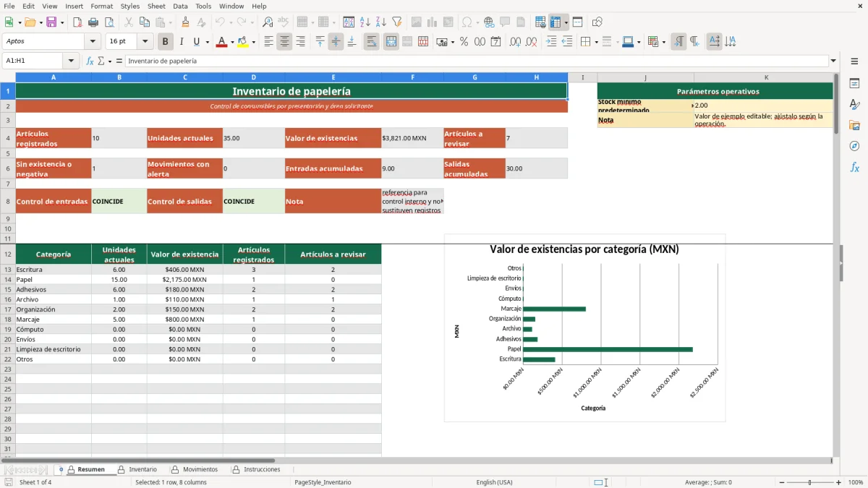
Task: Expand Name Box dropdown arrow
Action: pyautogui.click(x=71, y=61)
